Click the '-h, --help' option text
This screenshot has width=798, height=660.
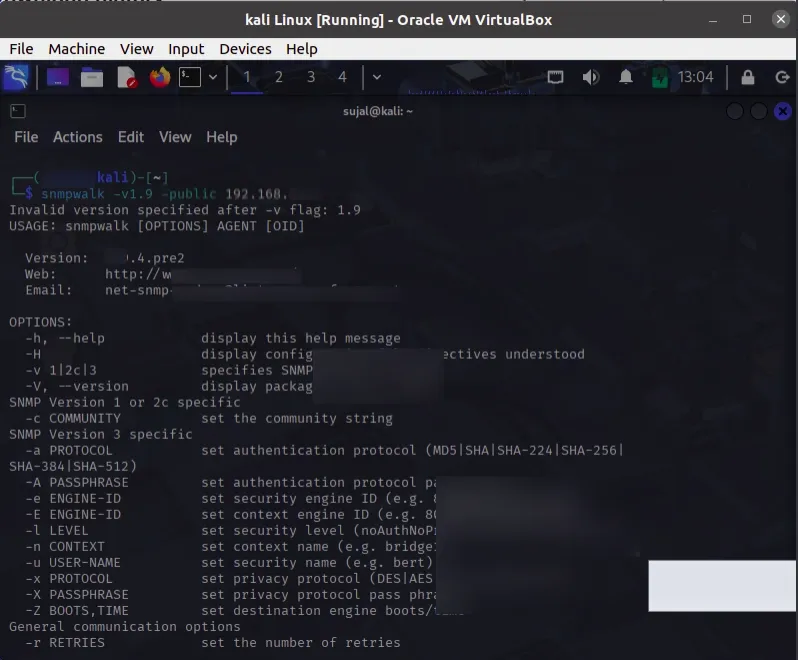tap(65, 338)
